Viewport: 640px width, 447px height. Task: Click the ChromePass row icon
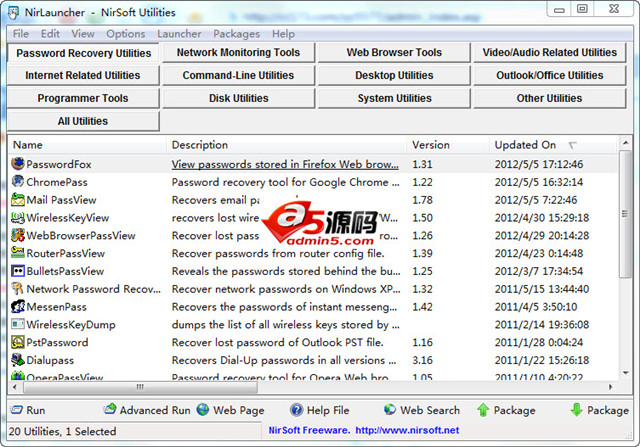tap(18, 182)
